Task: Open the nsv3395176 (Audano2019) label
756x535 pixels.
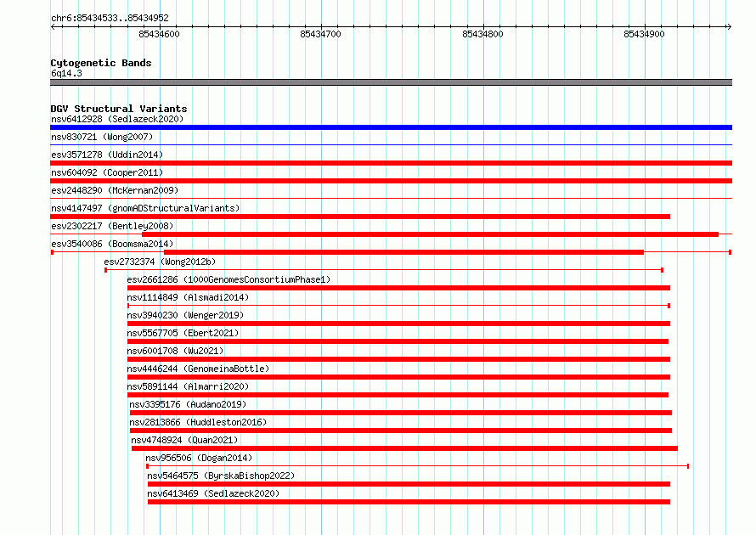Action: [188, 404]
